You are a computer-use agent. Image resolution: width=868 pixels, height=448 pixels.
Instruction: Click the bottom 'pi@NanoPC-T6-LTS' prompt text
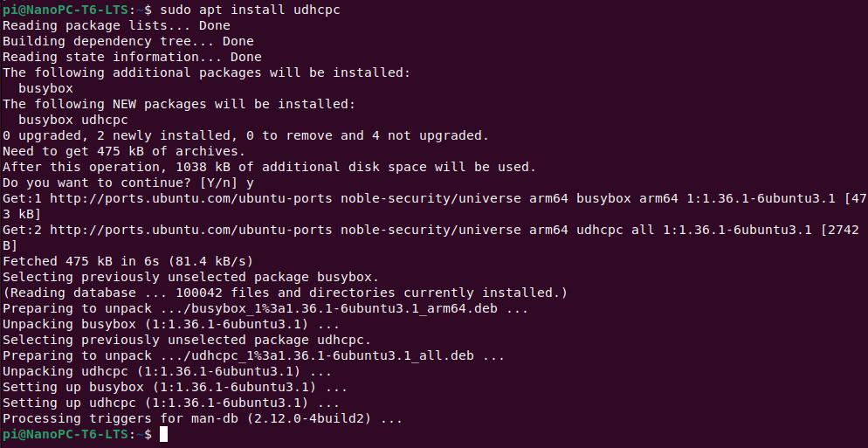tap(65, 435)
